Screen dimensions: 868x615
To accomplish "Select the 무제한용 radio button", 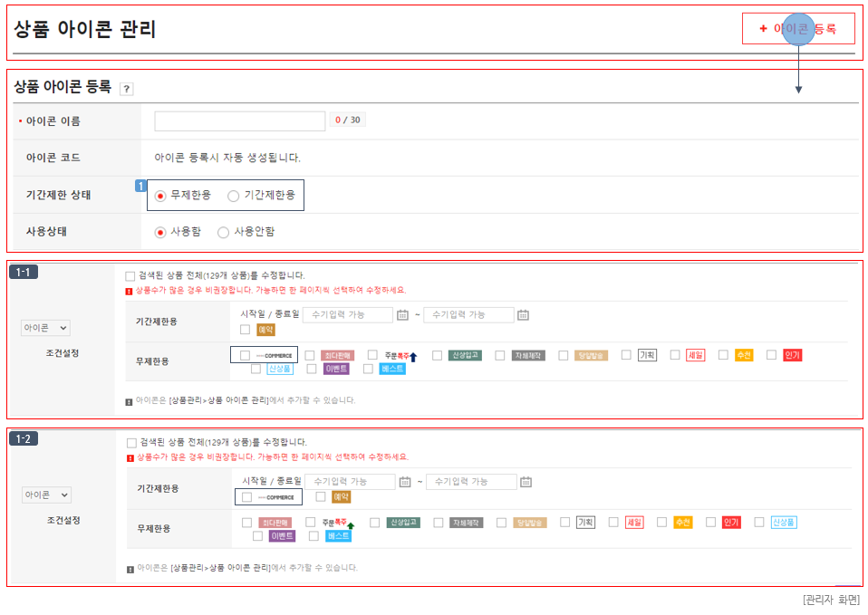I will pos(160,196).
